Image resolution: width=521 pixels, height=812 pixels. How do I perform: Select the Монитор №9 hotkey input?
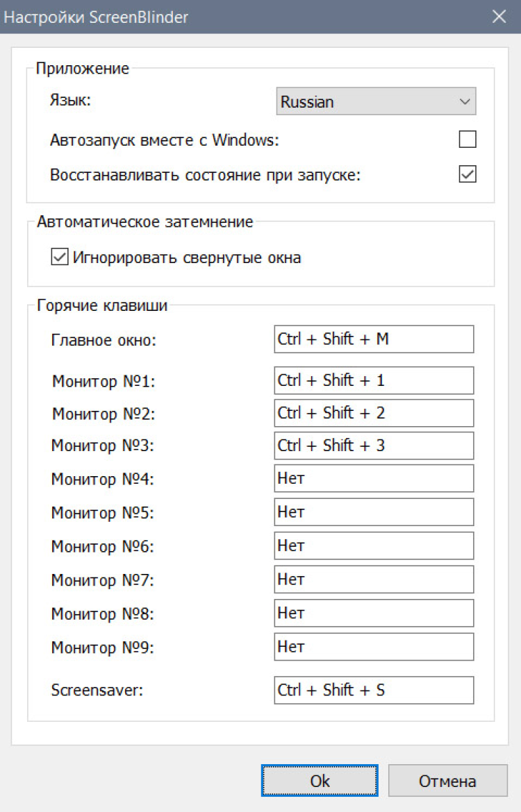[x=374, y=647]
